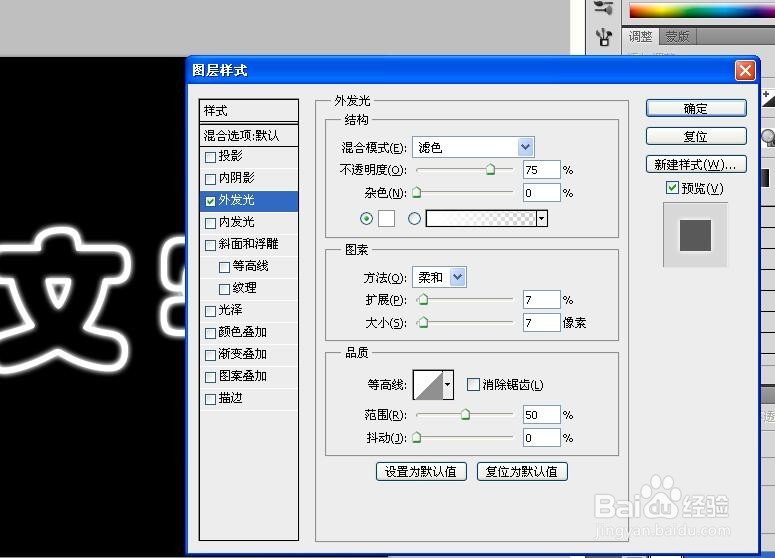Screen dimensions: 775x558
Task: Open the gradient picker dropdown arrow
Action: (542, 218)
